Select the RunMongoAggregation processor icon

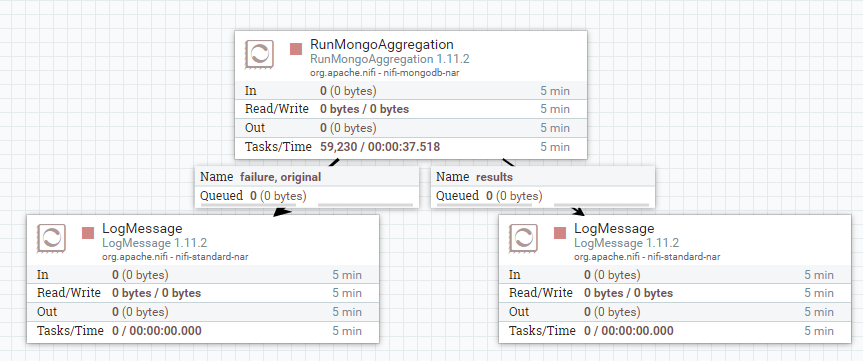point(259,54)
